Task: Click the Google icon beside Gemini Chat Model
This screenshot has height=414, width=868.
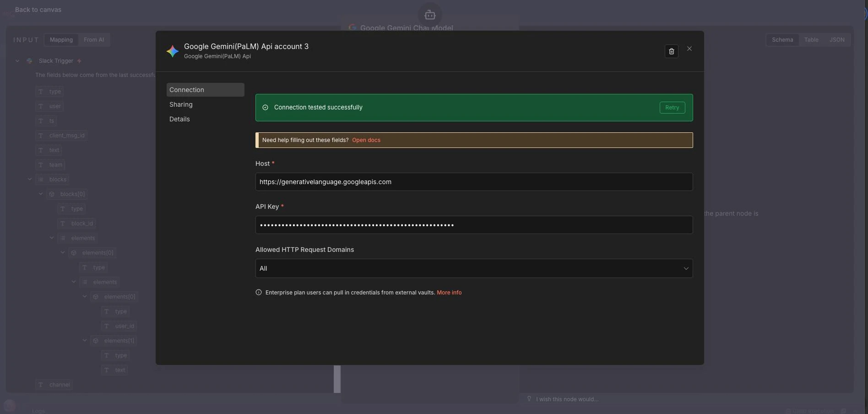Action: (x=353, y=27)
